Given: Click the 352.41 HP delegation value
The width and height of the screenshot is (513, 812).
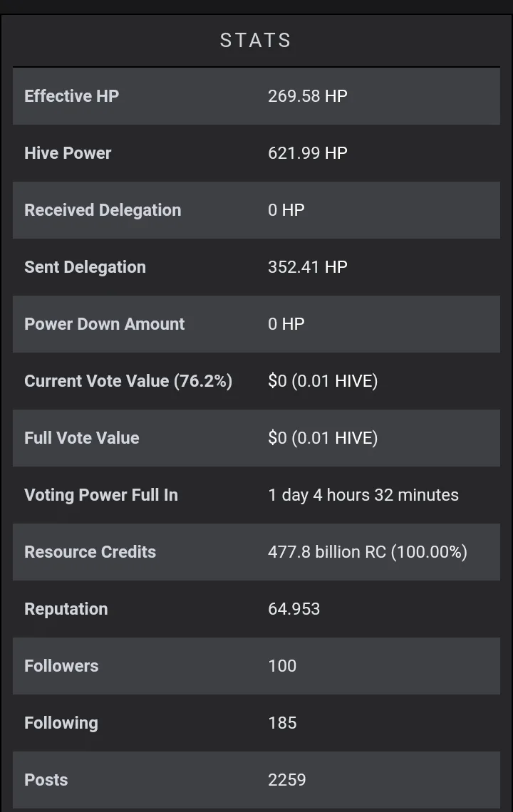Looking at the screenshot, I should click(307, 266).
